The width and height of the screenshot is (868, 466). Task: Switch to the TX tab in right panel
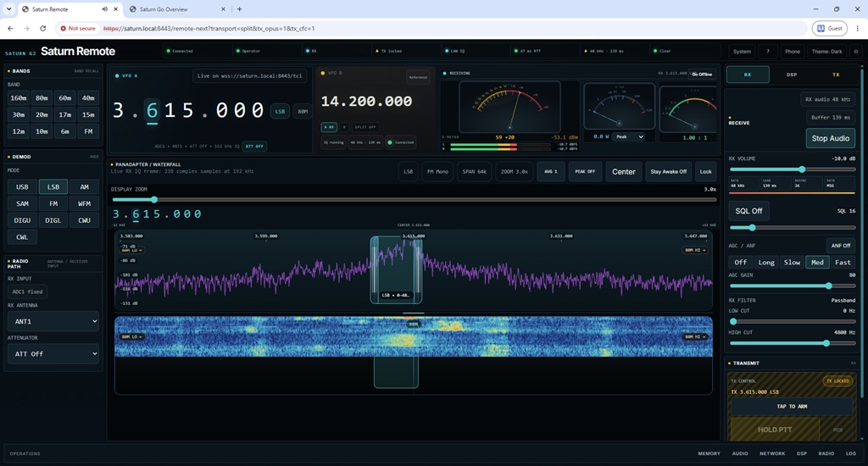(x=836, y=75)
